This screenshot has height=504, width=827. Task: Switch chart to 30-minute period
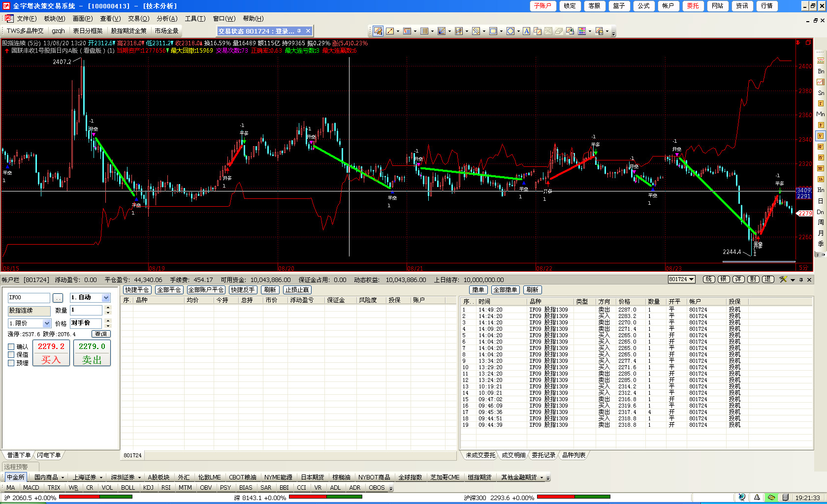point(821,168)
